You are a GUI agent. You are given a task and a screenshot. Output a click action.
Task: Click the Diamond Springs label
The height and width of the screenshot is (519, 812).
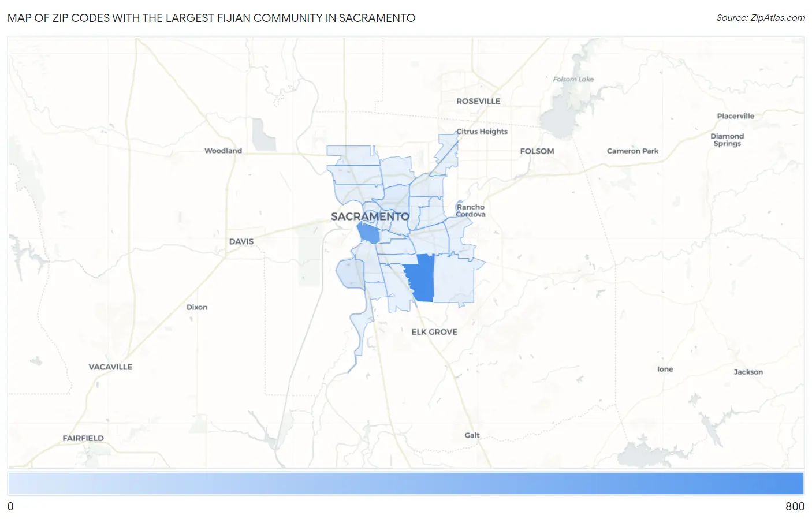(x=727, y=140)
